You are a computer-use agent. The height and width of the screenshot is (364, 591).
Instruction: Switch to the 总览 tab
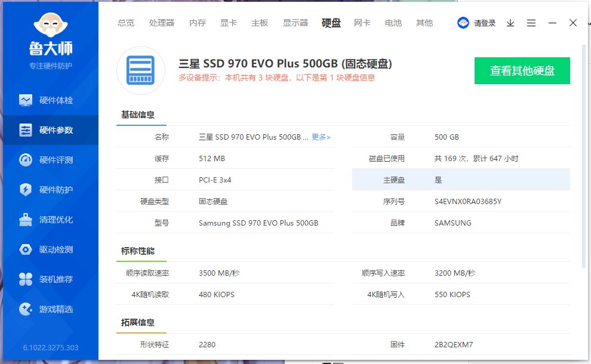126,23
